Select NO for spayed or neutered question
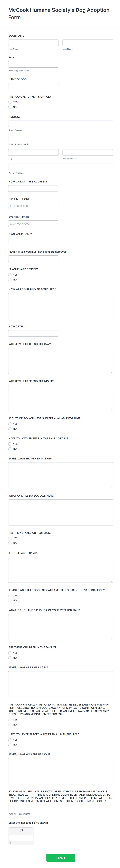120x868 pixels. click(10, 543)
